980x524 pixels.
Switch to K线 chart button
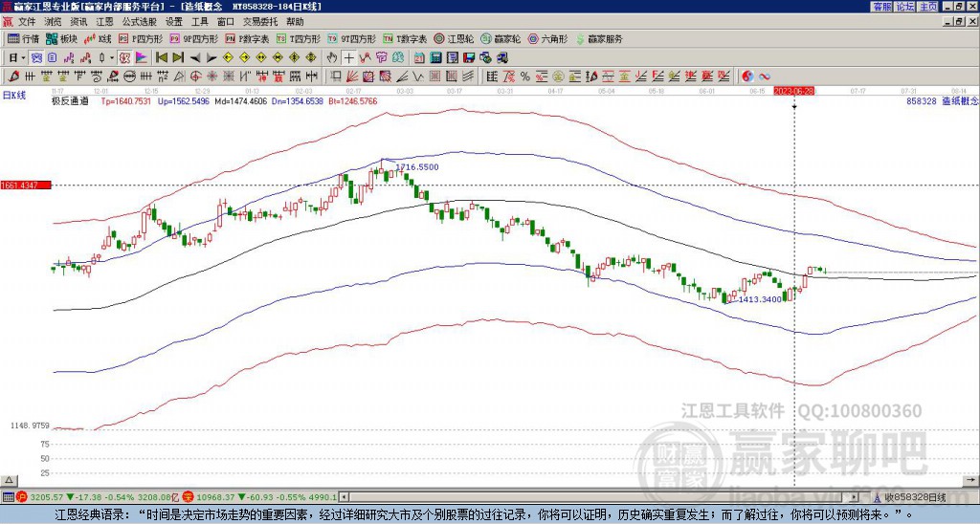coord(97,38)
